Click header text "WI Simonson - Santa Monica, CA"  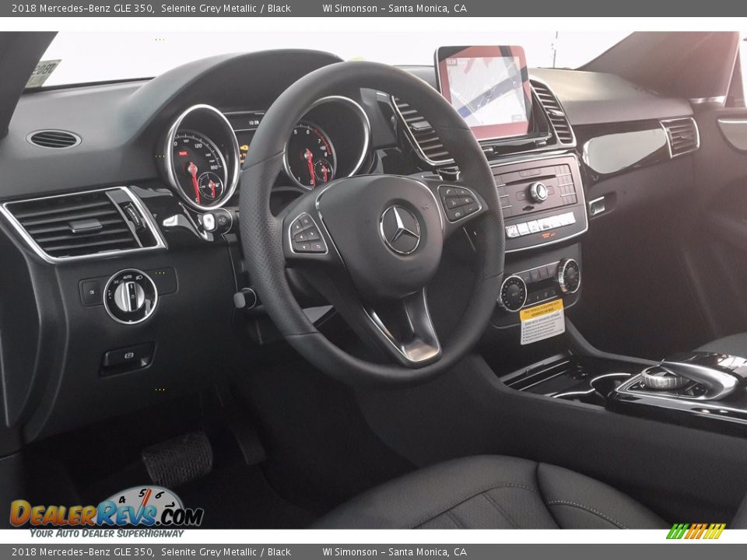(x=395, y=8)
